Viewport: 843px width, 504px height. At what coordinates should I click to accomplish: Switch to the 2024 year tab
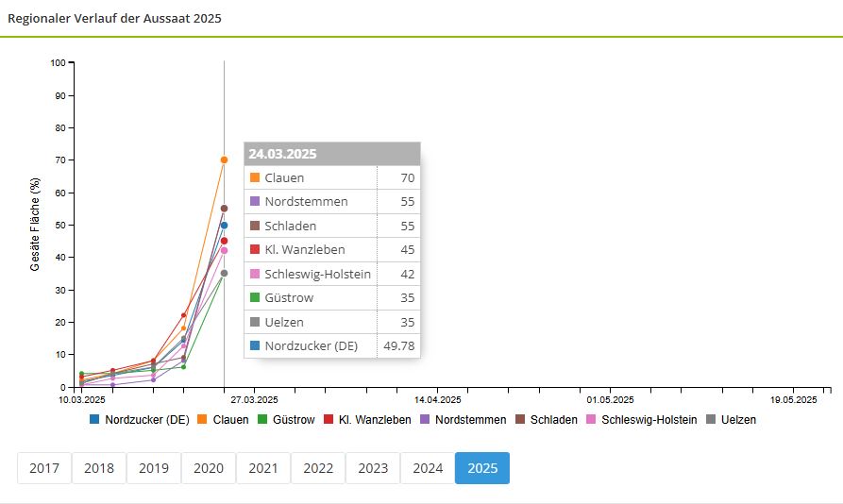click(428, 468)
